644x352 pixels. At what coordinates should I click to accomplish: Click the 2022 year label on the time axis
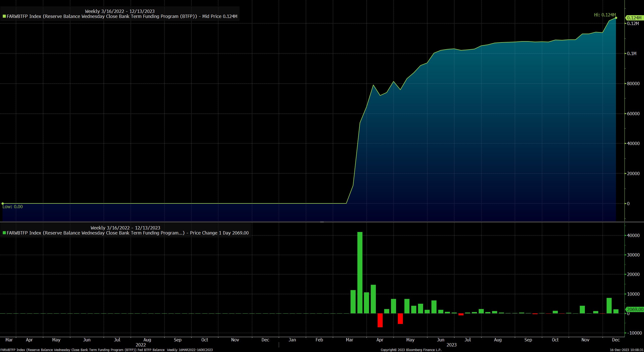pos(141,345)
